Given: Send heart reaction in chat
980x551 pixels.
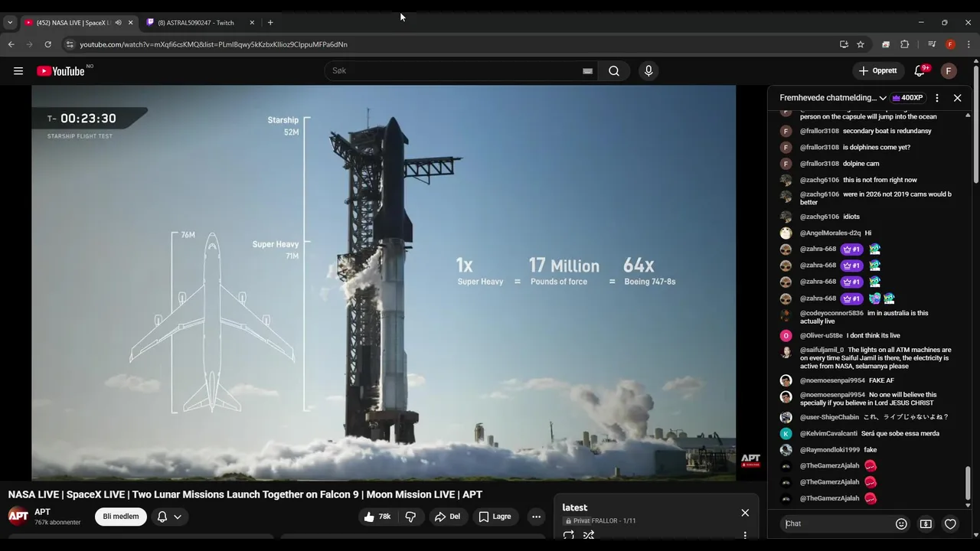Looking at the screenshot, I should (950, 524).
